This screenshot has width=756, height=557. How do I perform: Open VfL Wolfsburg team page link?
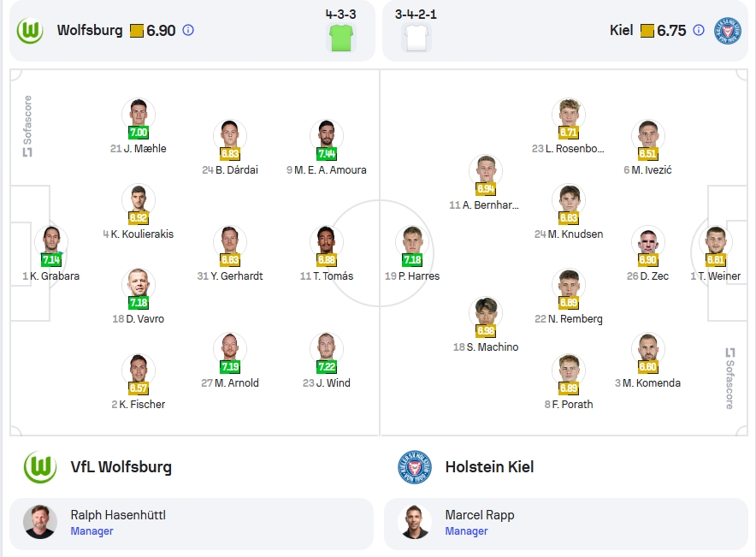coord(121,467)
